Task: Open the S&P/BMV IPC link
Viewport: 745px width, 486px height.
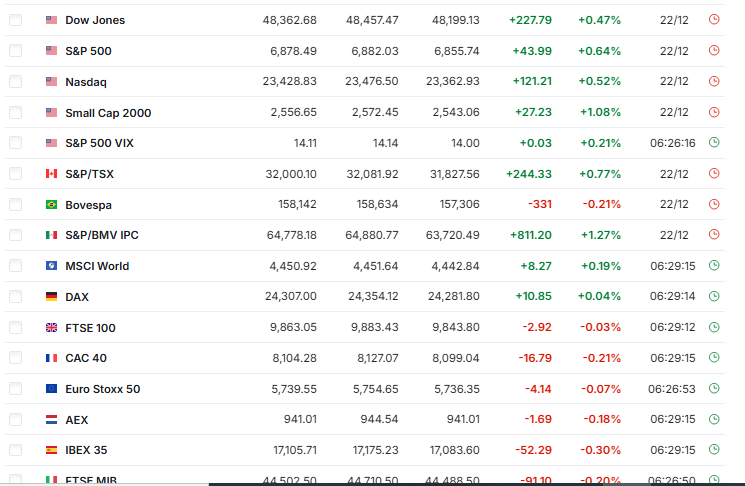Action: point(102,235)
